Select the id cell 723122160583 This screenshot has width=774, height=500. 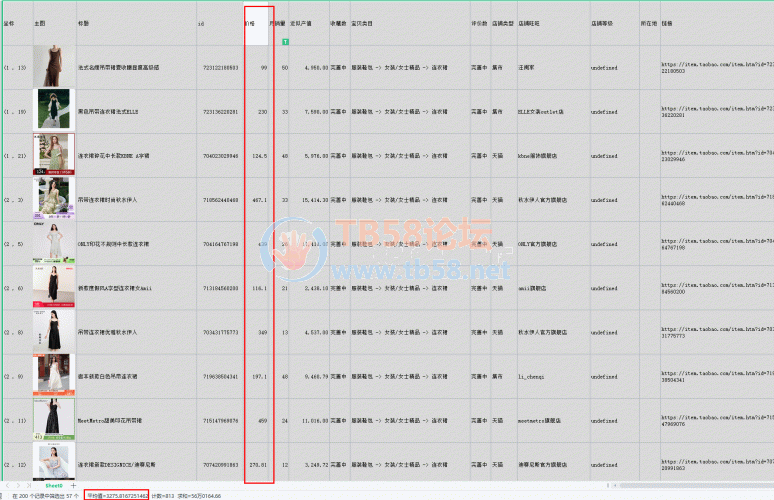(222, 68)
